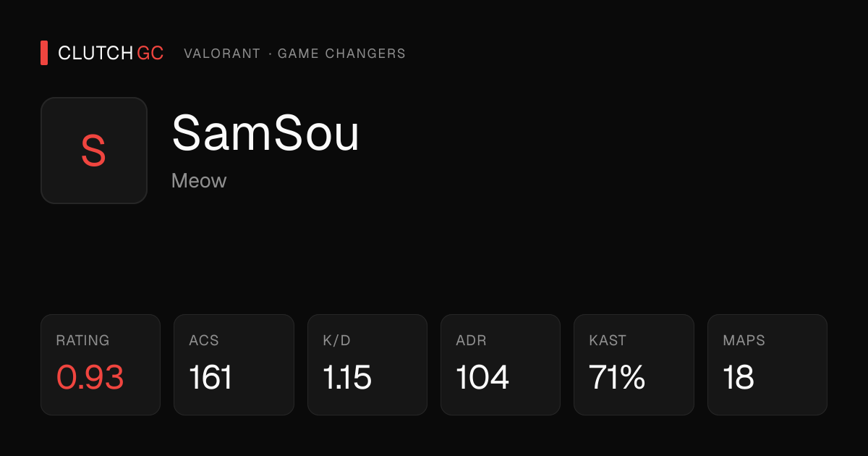868x456 pixels.
Task: Select the K/D stat card
Action: coord(367,365)
